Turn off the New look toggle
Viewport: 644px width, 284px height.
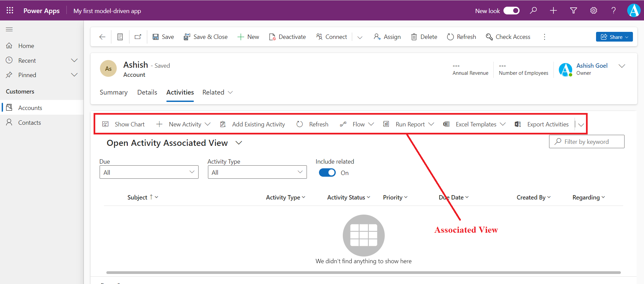click(512, 11)
